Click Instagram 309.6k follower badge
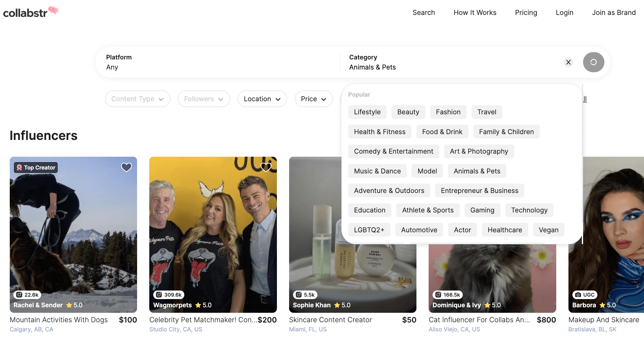644x339 pixels. coord(169,294)
